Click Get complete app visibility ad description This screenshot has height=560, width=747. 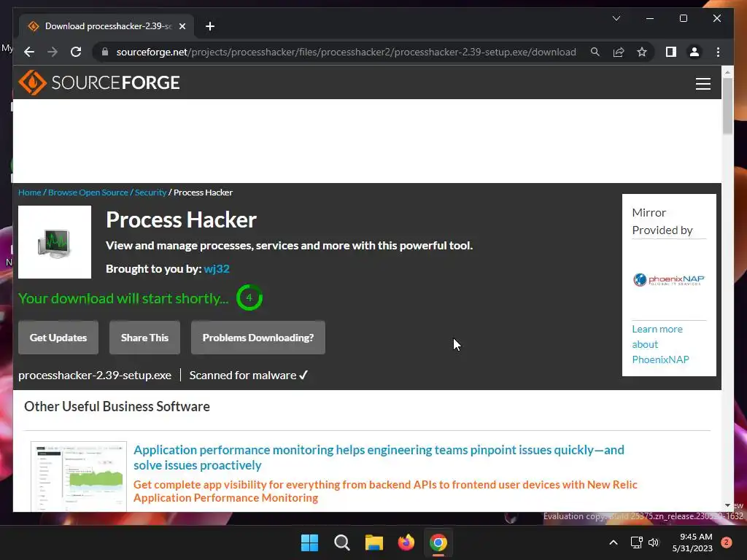385,491
